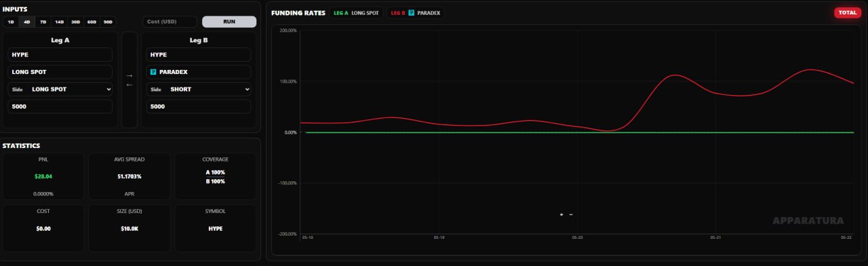Click the -200.00% y-axis label

click(288, 234)
